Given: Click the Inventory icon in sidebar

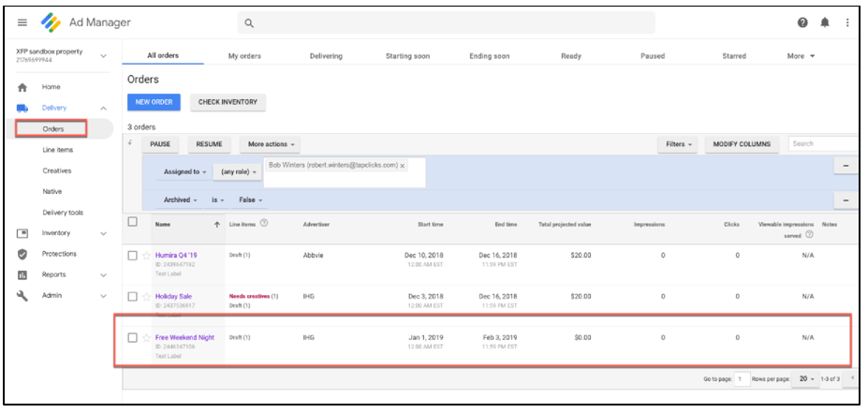Looking at the screenshot, I should pos(22,233).
